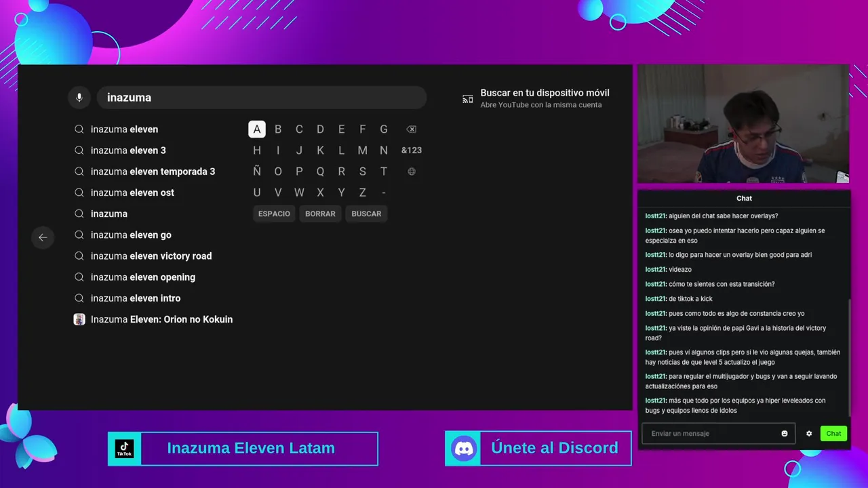Click the letter H key
The width and height of the screenshot is (868, 488).
(x=257, y=150)
